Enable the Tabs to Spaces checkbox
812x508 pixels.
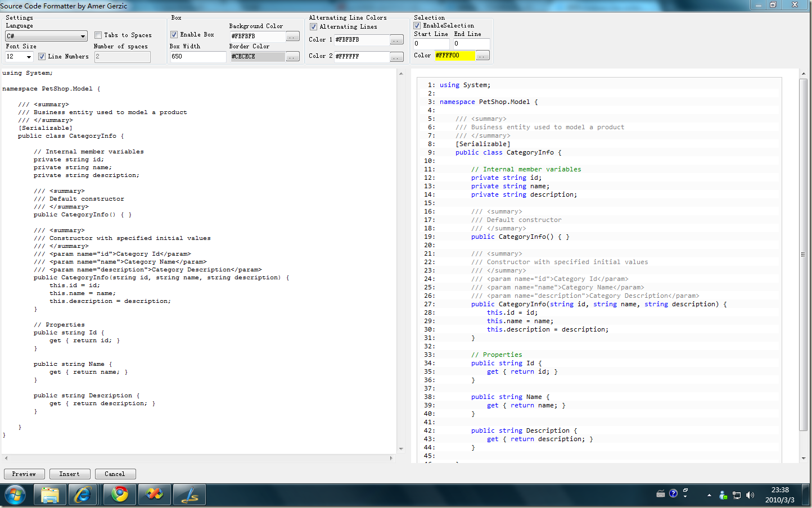pos(98,35)
